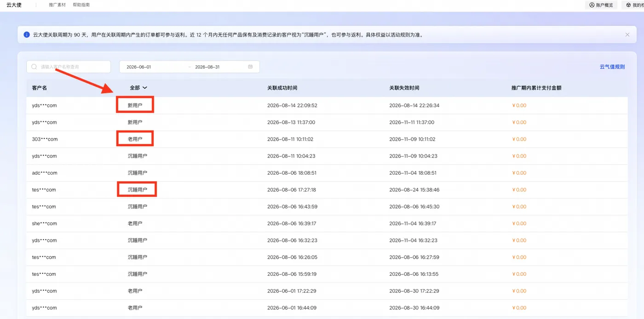644x319 pixels.
Task: Open 账户概览 account overview button
Action: tap(601, 5)
